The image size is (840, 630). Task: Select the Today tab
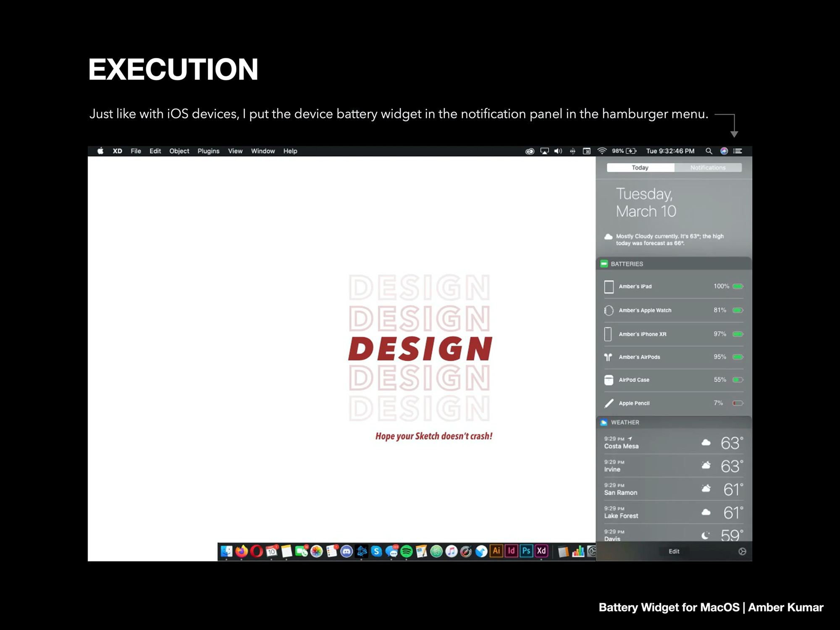click(640, 168)
